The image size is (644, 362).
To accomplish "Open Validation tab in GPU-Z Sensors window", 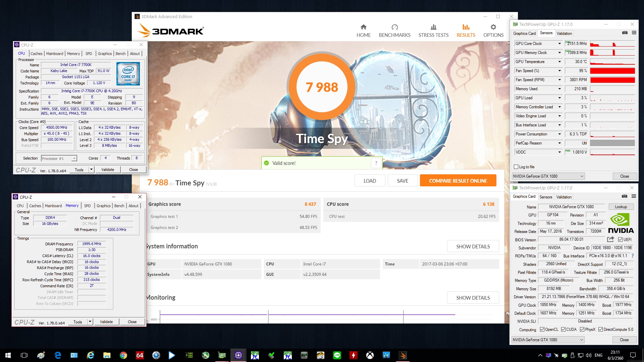I will click(x=564, y=34).
